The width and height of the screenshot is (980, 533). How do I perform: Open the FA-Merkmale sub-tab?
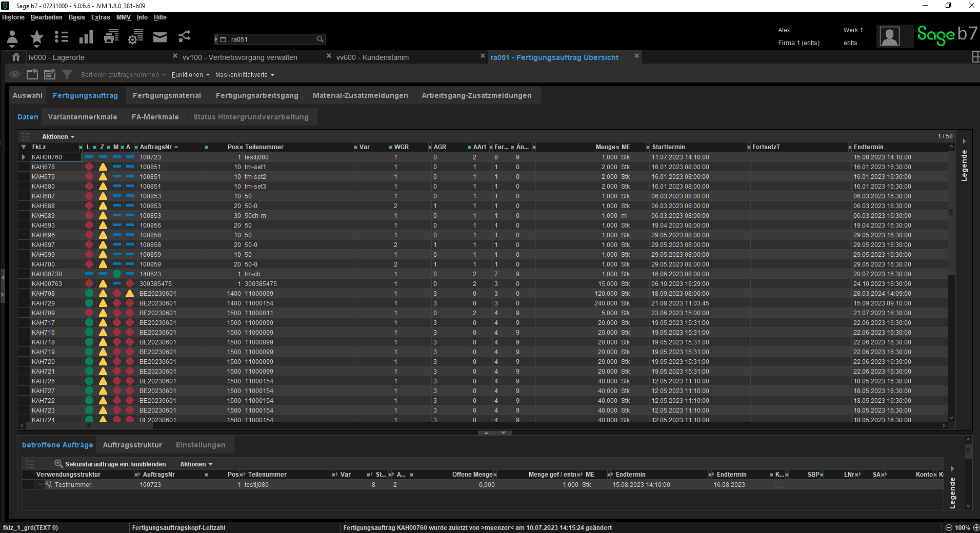[155, 117]
